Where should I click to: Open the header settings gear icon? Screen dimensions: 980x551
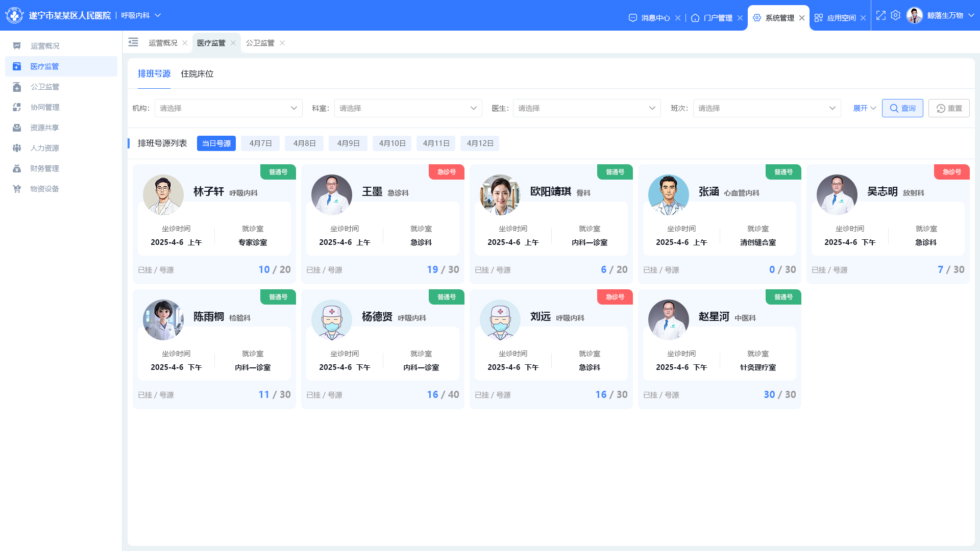(x=895, y=16)
